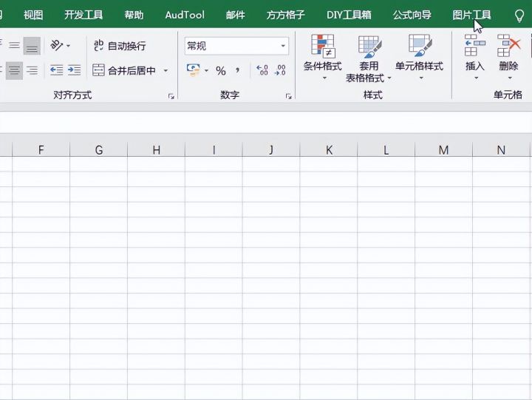Increase decimal places
Screen dimensions: 532x400
tap(262, 70)
